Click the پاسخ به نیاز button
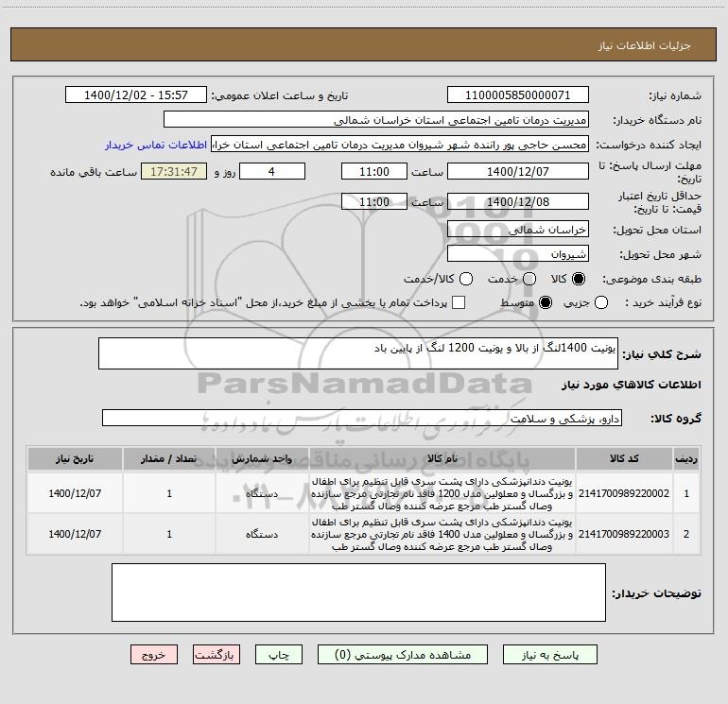Screen dimensions: 728x704 click(550, 654)
